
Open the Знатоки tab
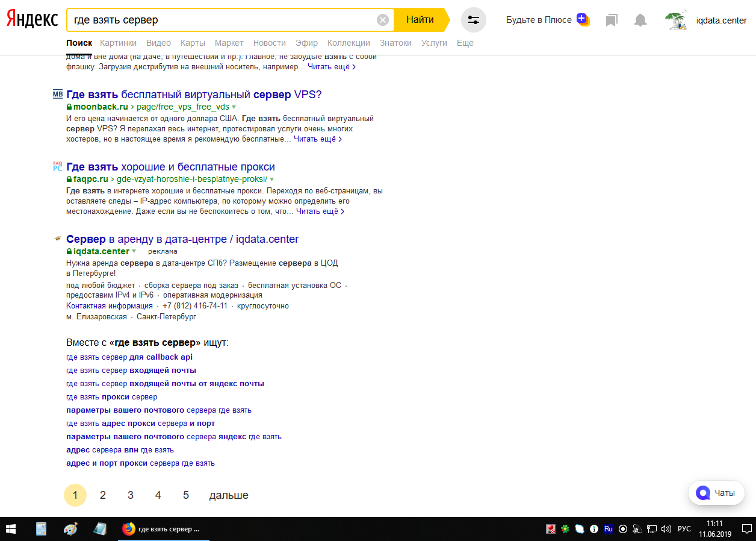396,43
